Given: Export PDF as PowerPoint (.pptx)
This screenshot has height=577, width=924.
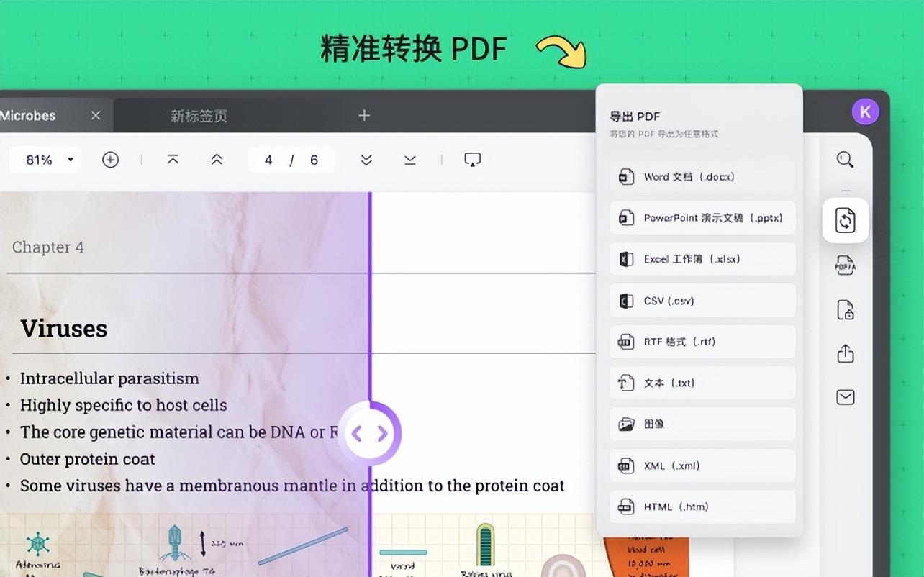Looking at the screenshot, I should [x=702, y=218].
